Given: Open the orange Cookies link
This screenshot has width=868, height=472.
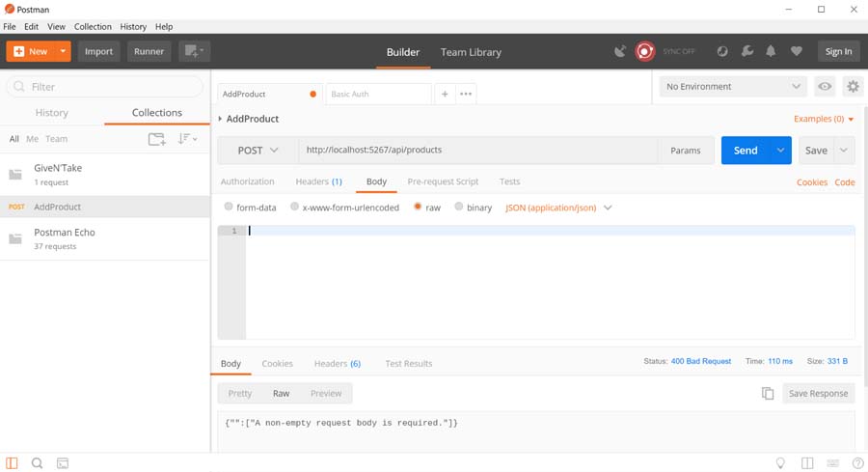Looking at the screenshot, I should click(811, 182).
